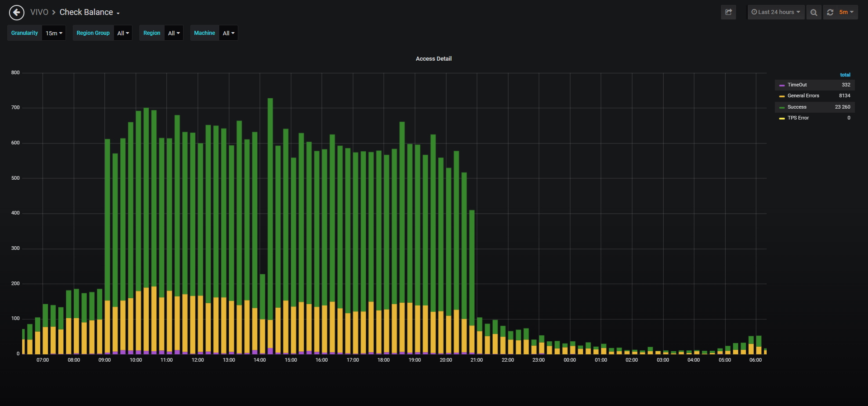868x406 pixels.
Task: Expand the Granularity 15m dropdown
Action: coord(54,33)
